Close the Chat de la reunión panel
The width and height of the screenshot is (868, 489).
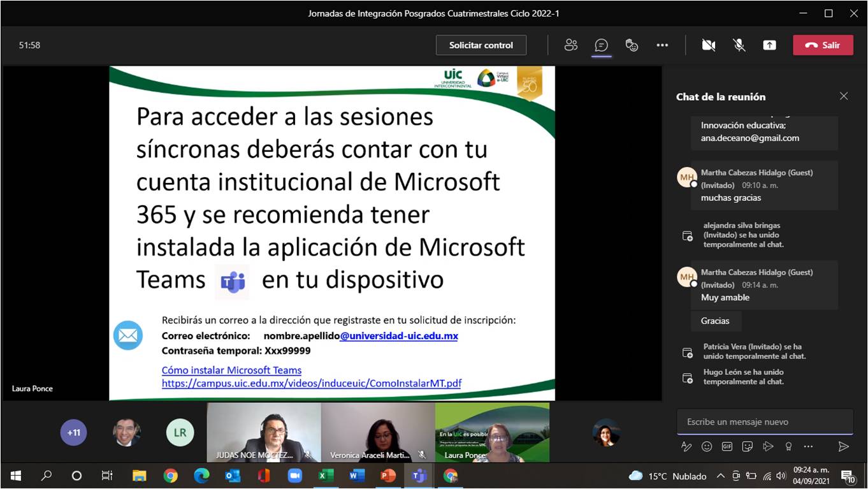click(844, 96)
